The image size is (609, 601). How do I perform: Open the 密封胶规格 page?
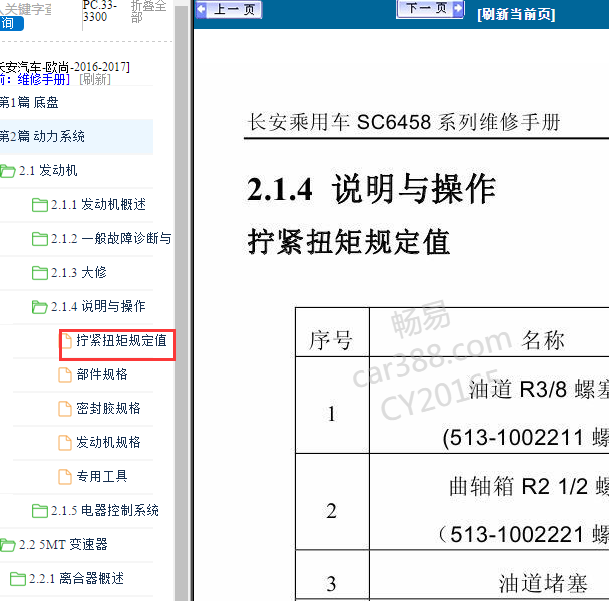coord(108,408)
